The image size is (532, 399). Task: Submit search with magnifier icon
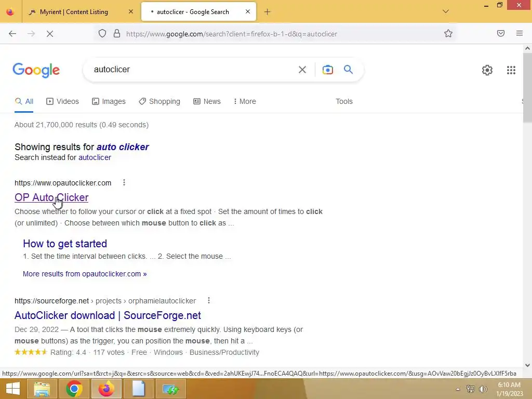348,70
